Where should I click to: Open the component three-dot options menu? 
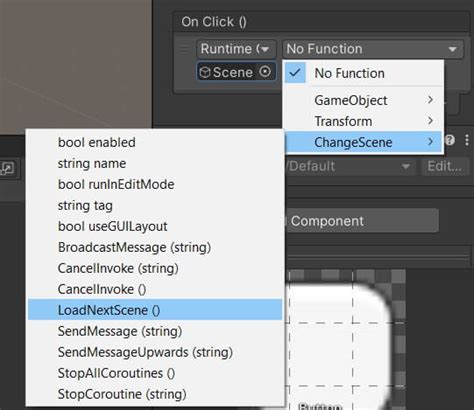[x=467, y=140]
